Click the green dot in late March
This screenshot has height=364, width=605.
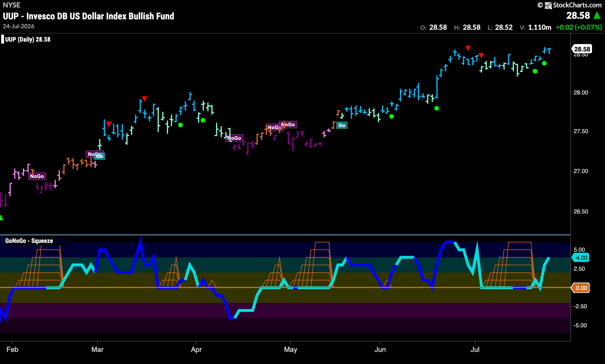180,125
